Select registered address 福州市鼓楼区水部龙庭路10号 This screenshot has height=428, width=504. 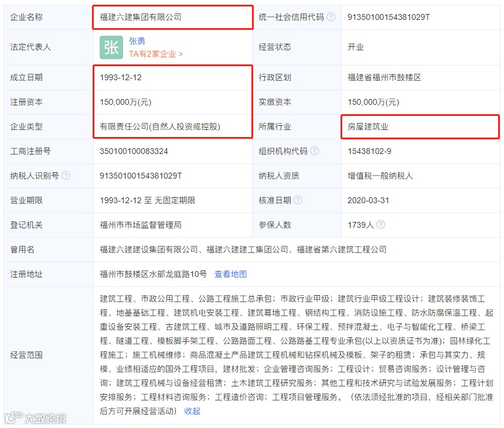pos(153,274)
